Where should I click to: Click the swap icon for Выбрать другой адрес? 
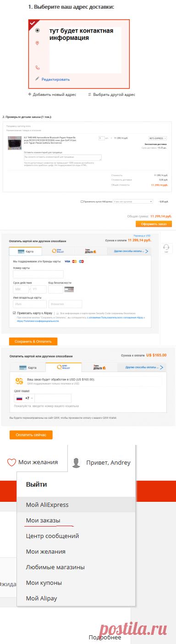[x=90, y=94]
